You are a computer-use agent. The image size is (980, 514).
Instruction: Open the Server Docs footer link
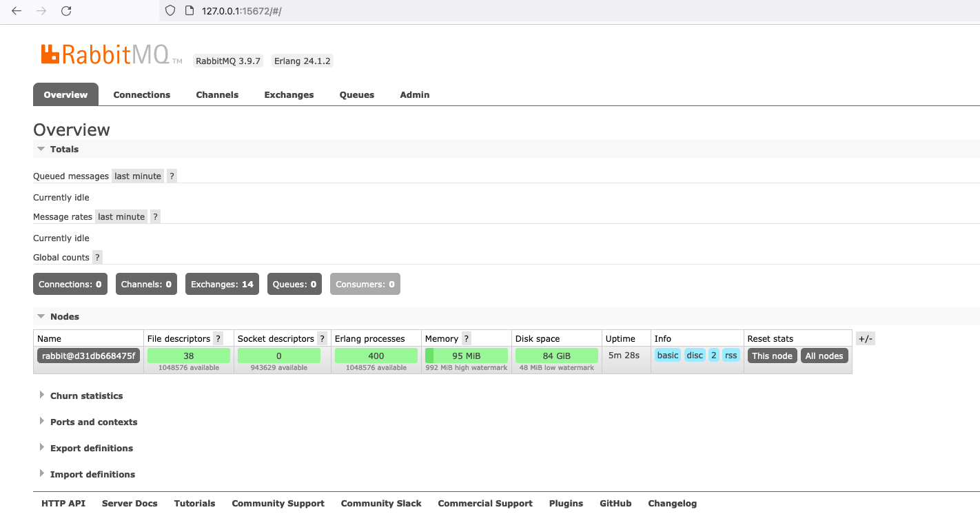tap(130, 503)
